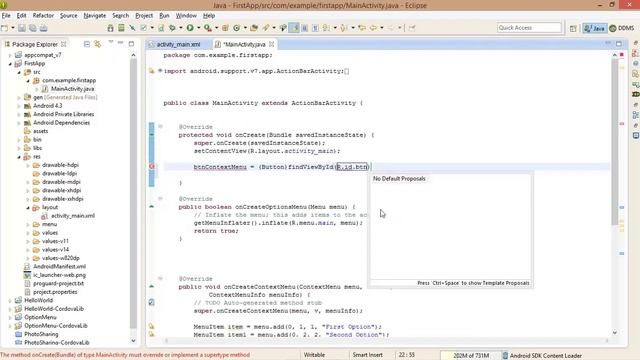Click the New Java Class icon
This screenshot has width=640, height=360.
[x=237, y=28]
